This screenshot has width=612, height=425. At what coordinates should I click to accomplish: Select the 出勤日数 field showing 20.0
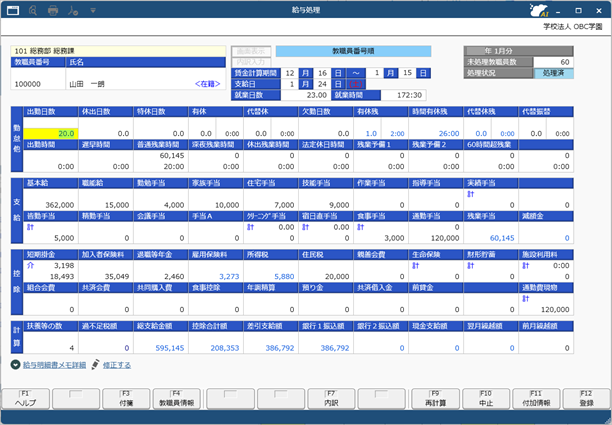51,133
